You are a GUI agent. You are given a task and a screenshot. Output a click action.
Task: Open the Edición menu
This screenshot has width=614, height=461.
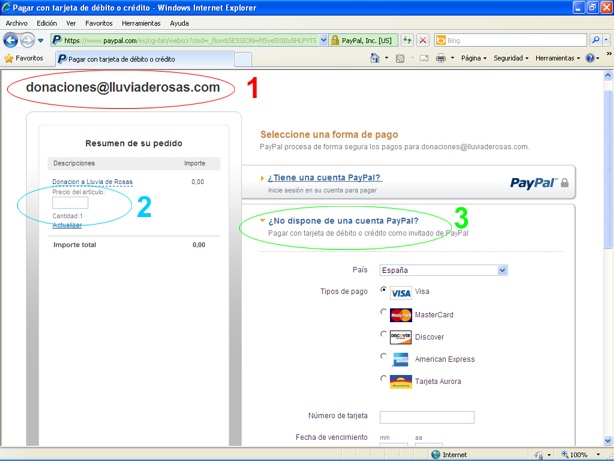coord(47,23)
